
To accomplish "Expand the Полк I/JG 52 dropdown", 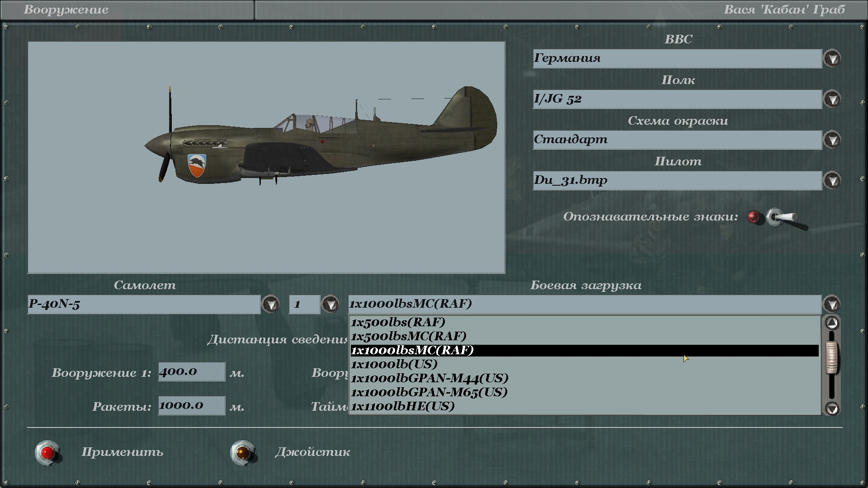I will pos(832,99).
